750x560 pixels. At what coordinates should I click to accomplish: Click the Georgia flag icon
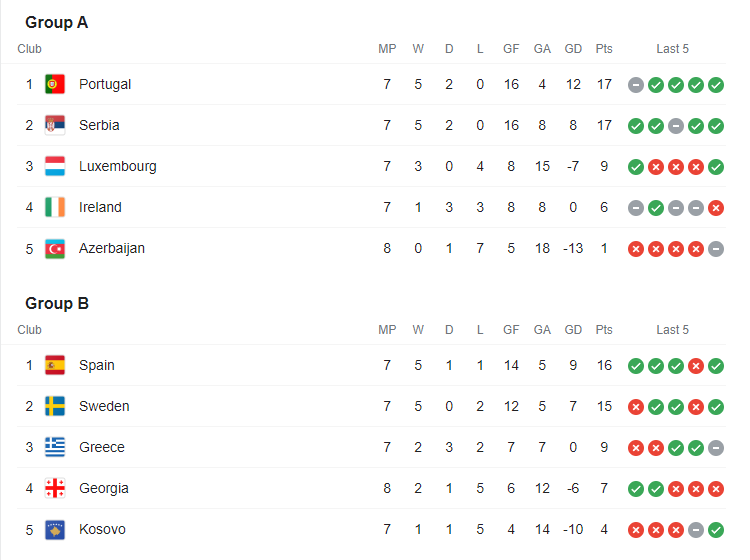(x=55, y=488)
